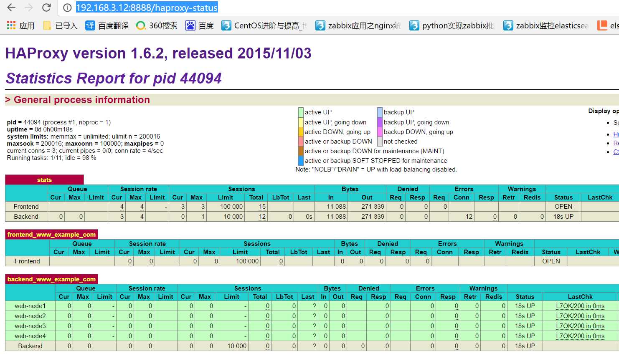The image size is (619, 364).
Task: Open the 360搜索 bookmark
Action: point(157,25)
